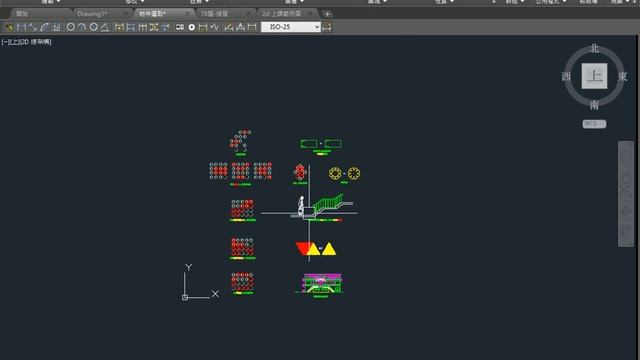
Task: Activate the Dimension Text Edit tool
Action: [x=240, y=27]
